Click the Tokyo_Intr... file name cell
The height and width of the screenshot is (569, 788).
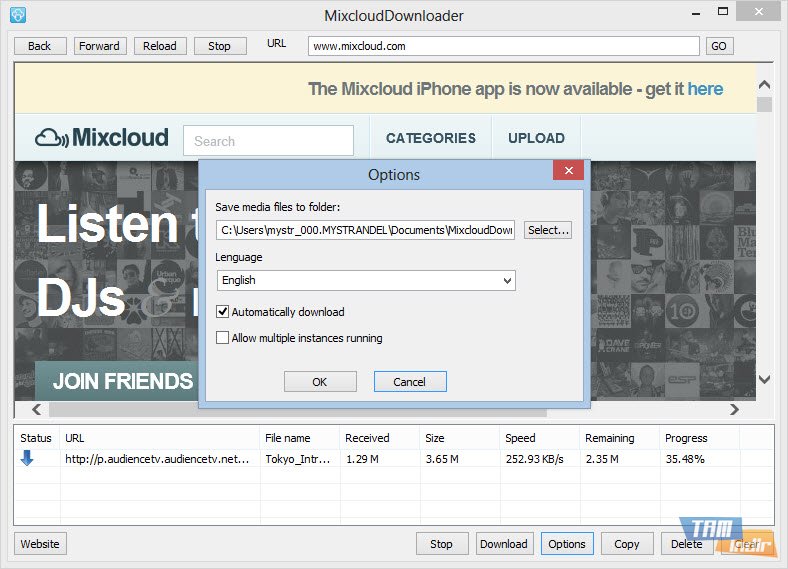coord(298,459)
